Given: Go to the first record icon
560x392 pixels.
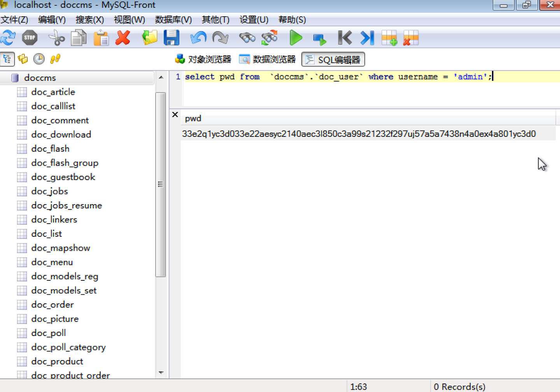Looking at the screenshot, I should coord(345,38).
